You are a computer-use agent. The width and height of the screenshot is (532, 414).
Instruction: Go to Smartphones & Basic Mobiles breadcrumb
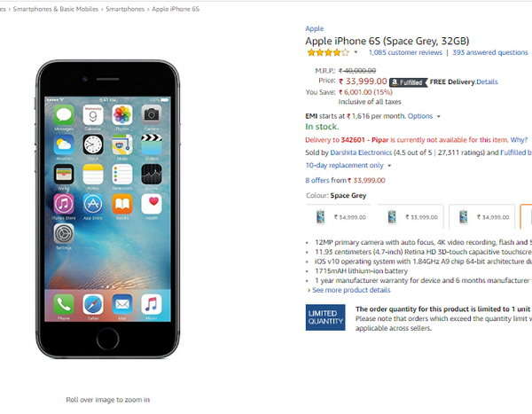56,9
